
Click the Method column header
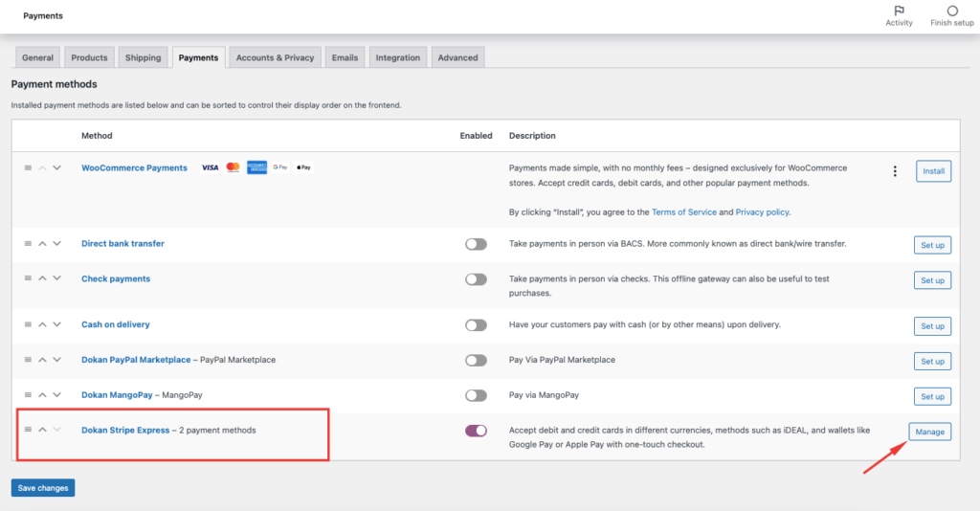pyautogui.click(x=97, y=136)
